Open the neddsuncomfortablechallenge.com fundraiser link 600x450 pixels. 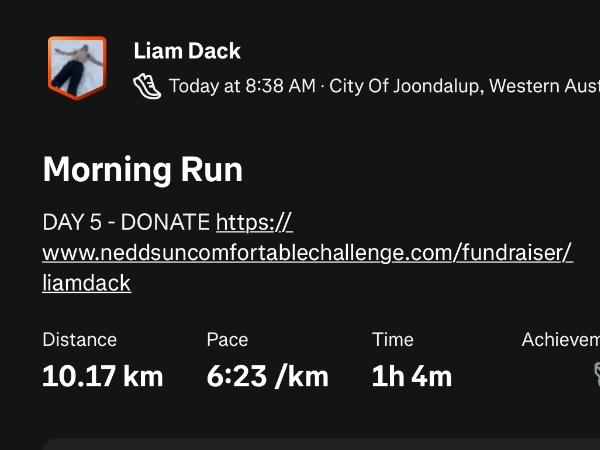307,253
